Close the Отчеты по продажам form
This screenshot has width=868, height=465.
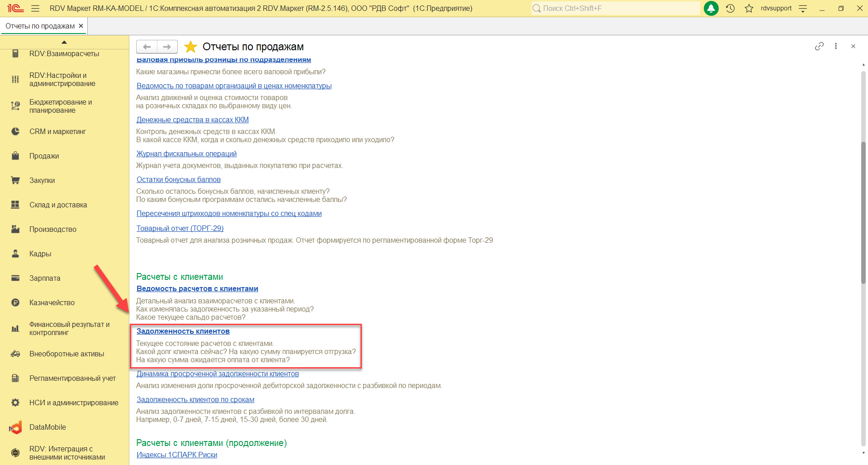coord(853,46)
